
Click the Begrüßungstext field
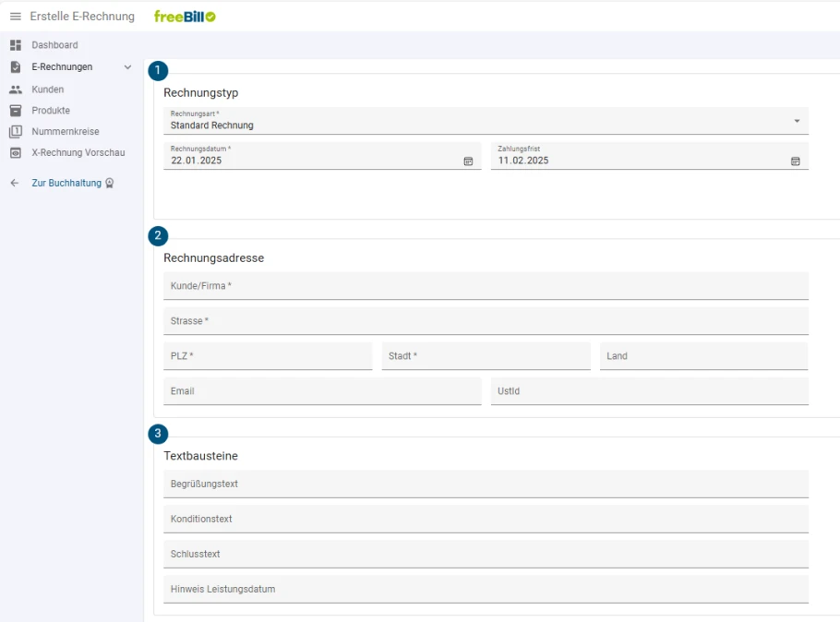coord(486,484)
